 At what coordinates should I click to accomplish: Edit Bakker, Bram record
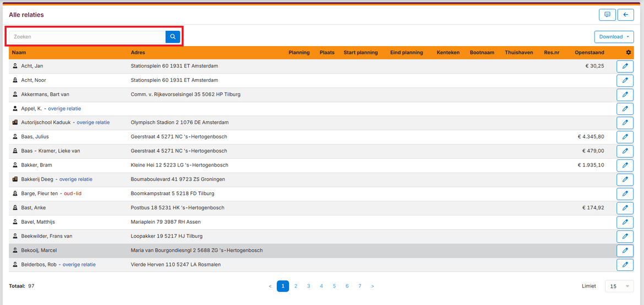point(625,165)
